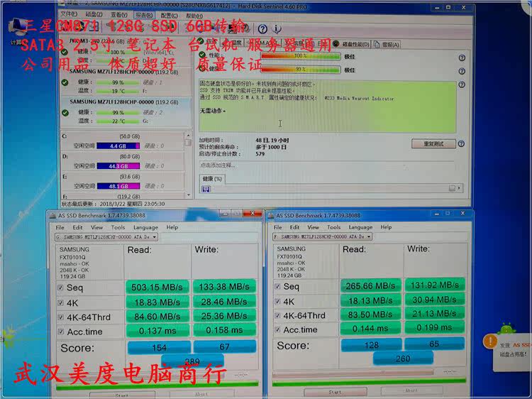Open the Tools menu in left AS SSD window
This screenshot has height=399, width=532.
(118, 227)
